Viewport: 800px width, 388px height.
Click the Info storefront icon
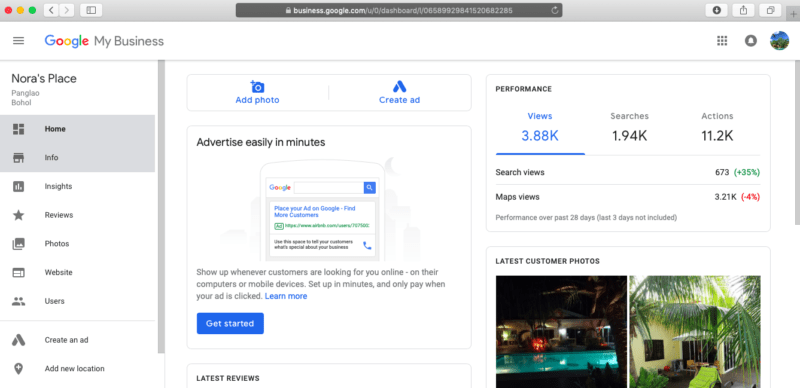tap(18, 158)
